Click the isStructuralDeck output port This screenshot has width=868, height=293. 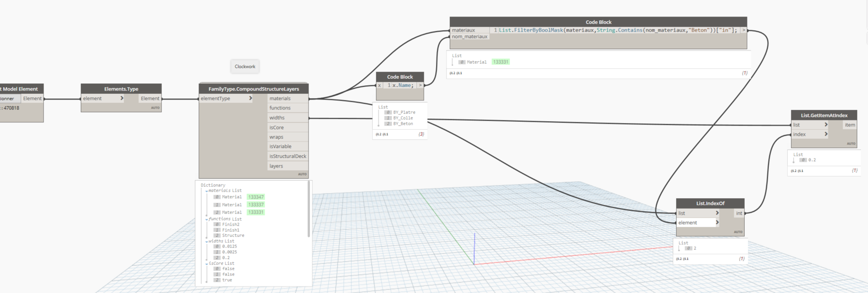click(288, 156)
